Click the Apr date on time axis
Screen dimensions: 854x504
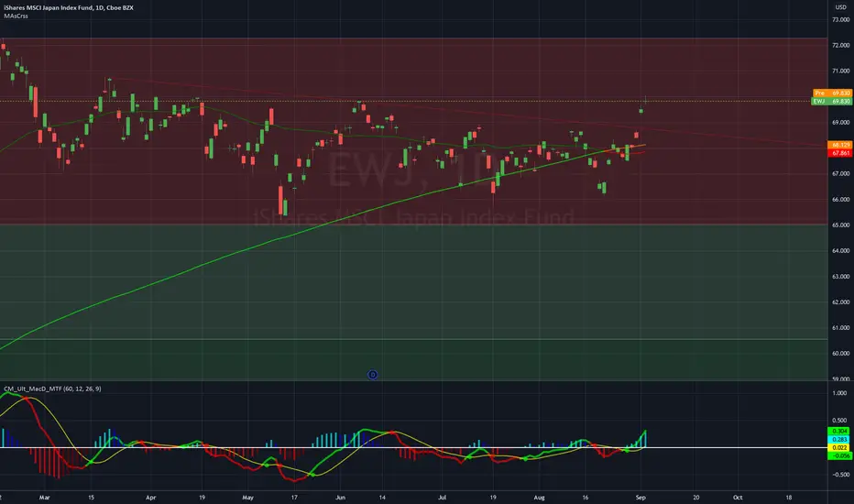151,498
